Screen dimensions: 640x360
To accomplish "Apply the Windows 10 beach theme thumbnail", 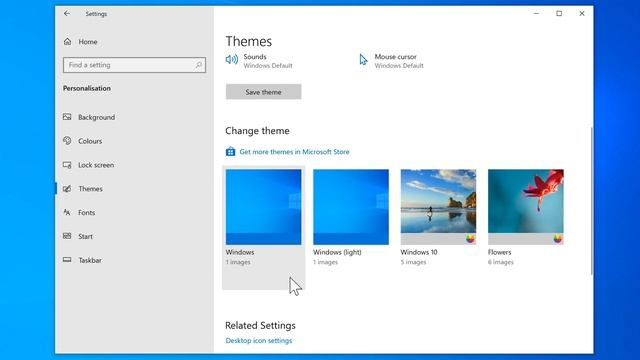I will point(438,207).
